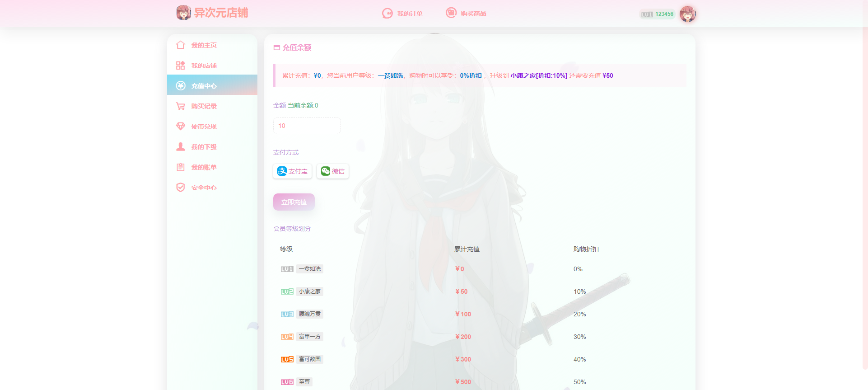The width and height of the screenshot is (868, 390).
Task: Click the 我的店铺 grid icon
Action: 181,66
